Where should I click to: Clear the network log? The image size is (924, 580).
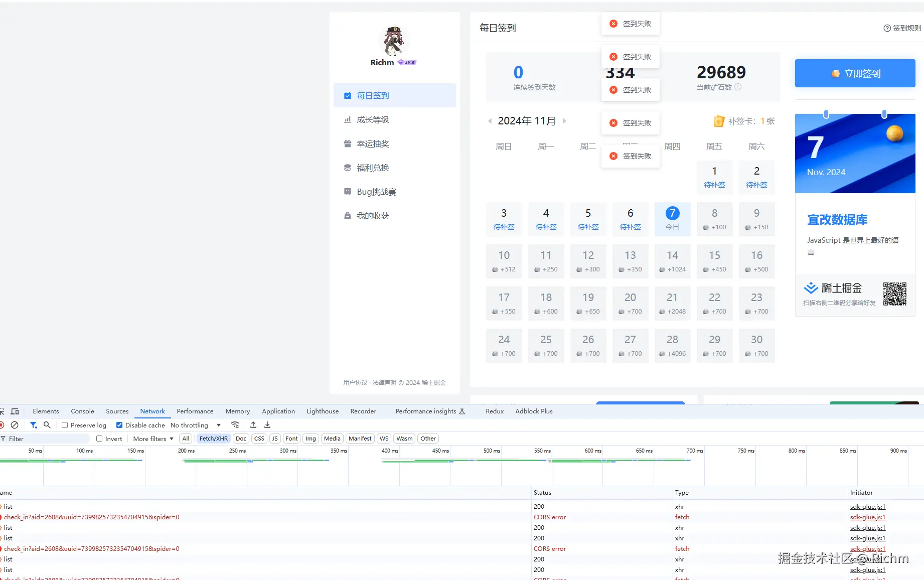(x=15, y=425)
